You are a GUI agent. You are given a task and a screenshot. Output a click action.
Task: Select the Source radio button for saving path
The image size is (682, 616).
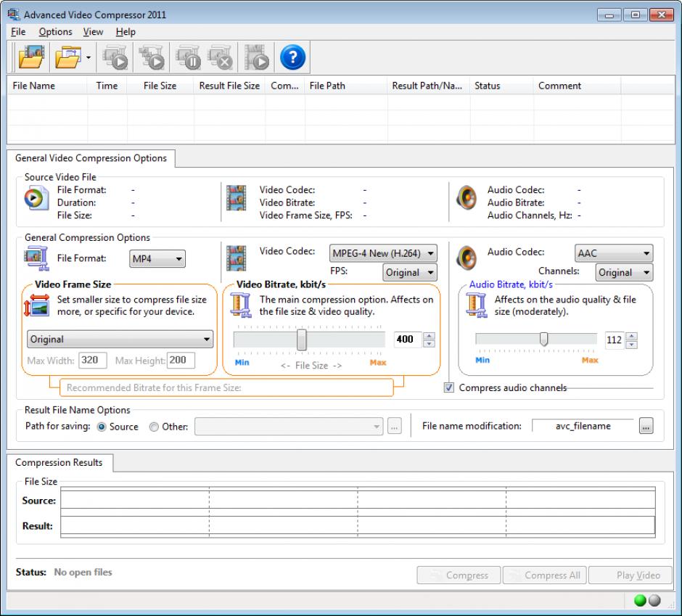pos(102,427)
